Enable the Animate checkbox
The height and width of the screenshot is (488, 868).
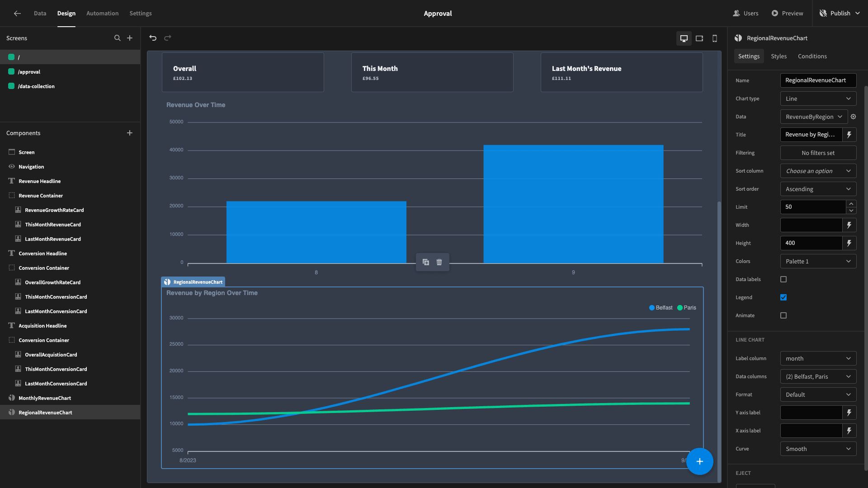pyautogui.click(x=783, y=315)
